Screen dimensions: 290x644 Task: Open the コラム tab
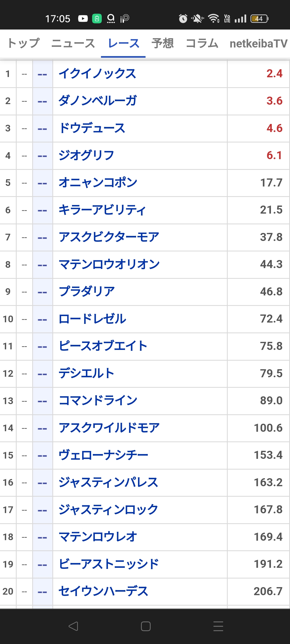click(x=202, y=43)
